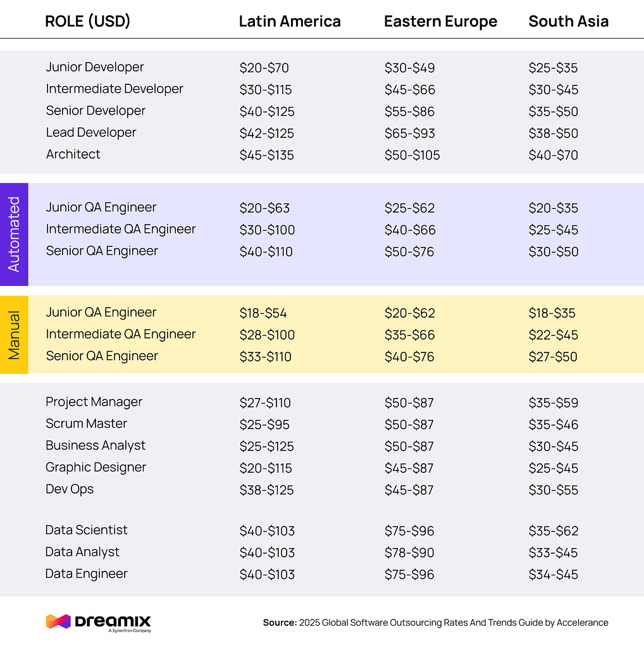
Task: Select the Automated Junior QA Engineer label
Action: click(x=101, y=208)
